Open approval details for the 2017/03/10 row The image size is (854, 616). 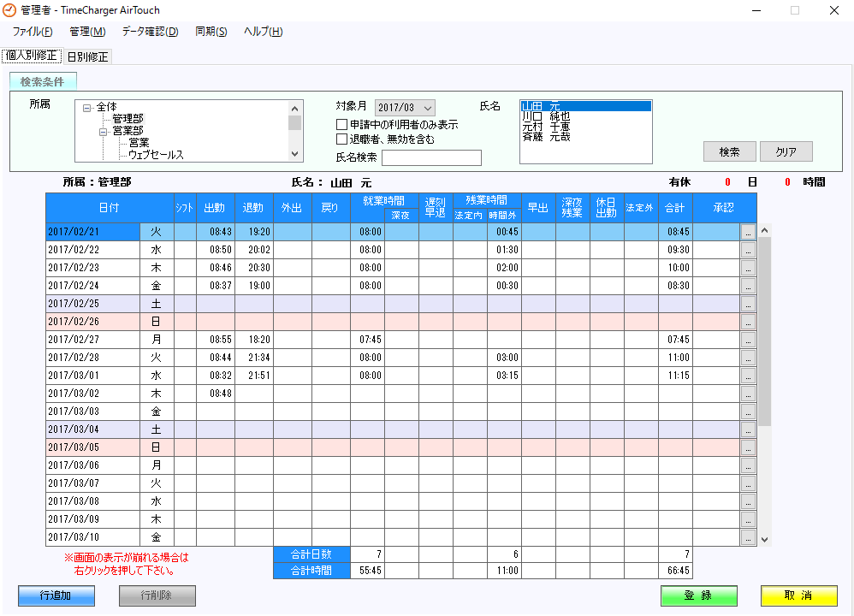coord(749,538)
